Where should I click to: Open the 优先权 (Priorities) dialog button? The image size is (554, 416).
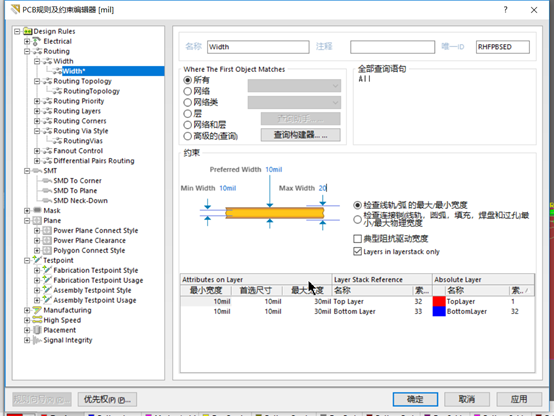(x=107, y=399)
